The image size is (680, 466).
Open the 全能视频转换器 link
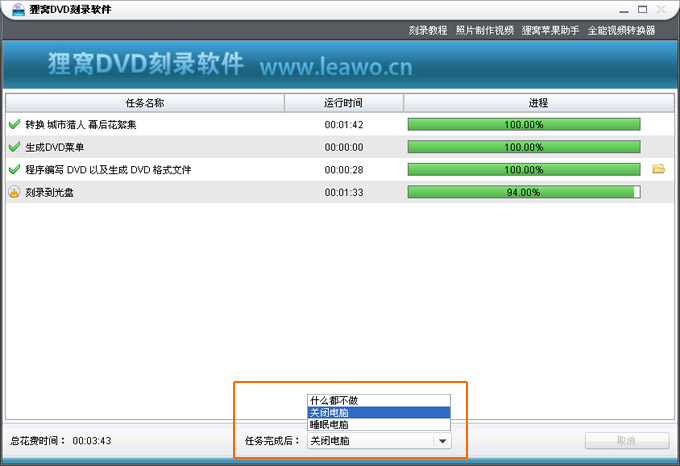coord(621,30)
